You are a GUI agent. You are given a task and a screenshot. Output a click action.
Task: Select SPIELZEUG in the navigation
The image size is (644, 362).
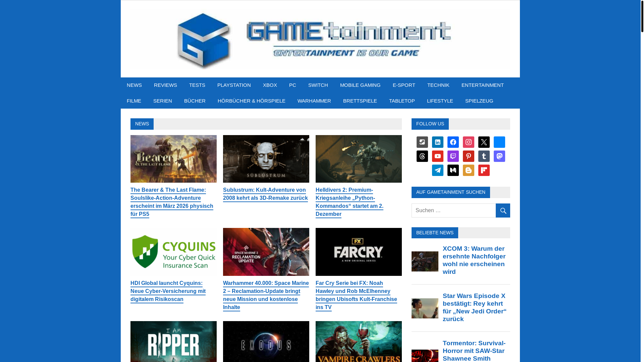(x=479, y=101)
